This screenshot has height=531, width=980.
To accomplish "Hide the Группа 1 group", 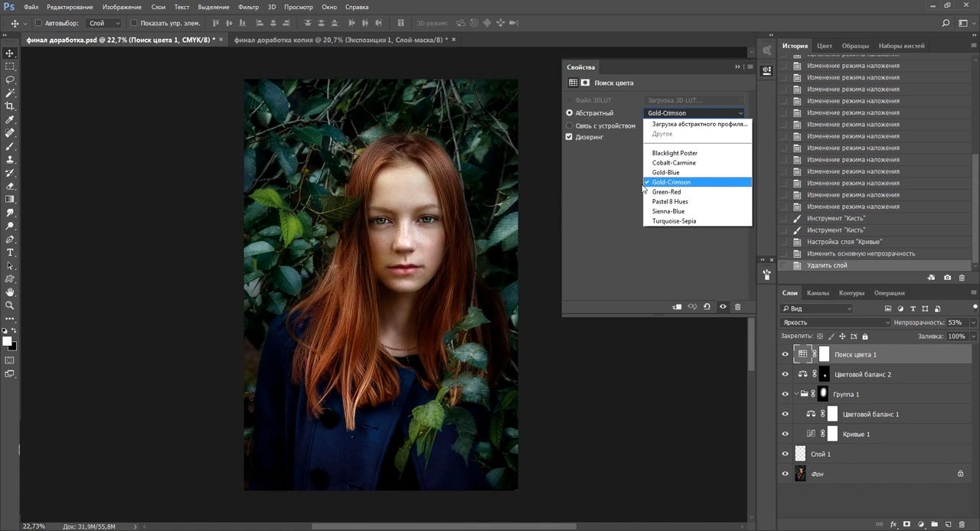I will pos(785,394).
